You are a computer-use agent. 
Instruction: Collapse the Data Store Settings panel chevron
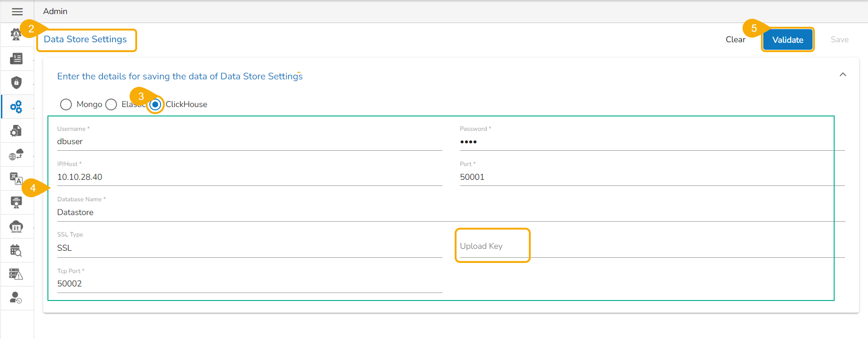point(843,75)
